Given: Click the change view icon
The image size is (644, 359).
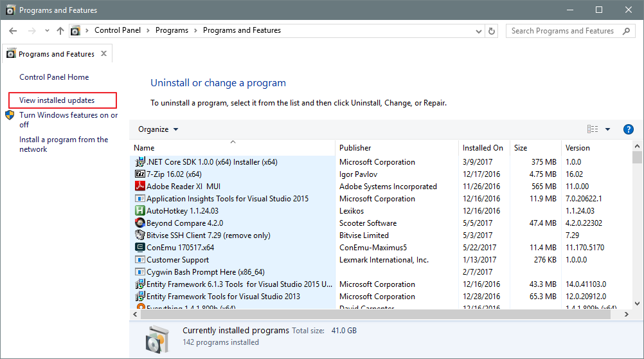Looking at the screenshot, I should [593, 129].
